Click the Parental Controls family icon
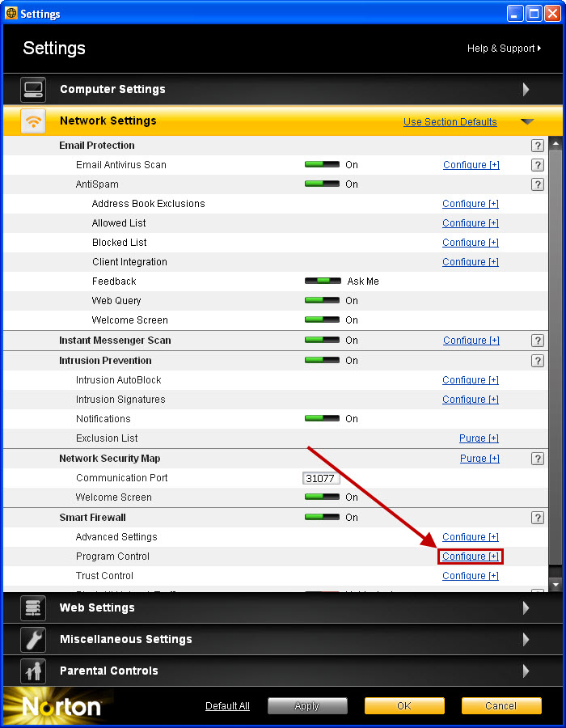The width and height of the screenshot is (566, 728). click(x=33, y=671)
